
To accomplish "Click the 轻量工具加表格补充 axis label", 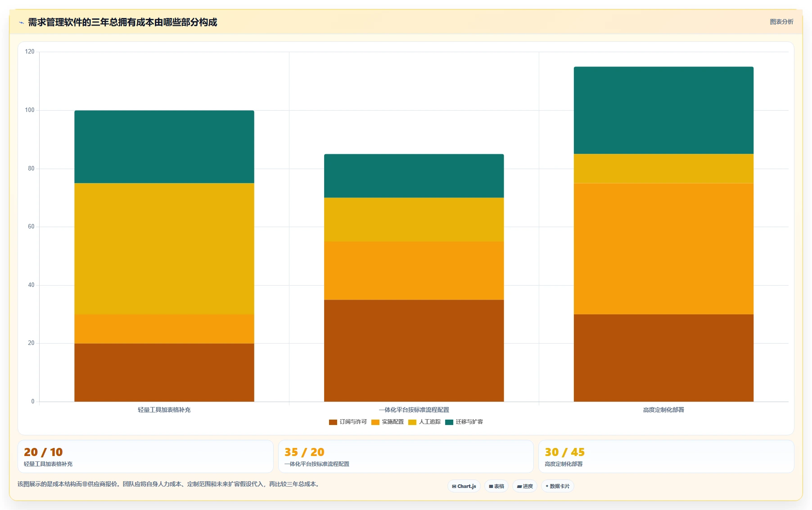I will pyautogui.click(x=164, y=410).
